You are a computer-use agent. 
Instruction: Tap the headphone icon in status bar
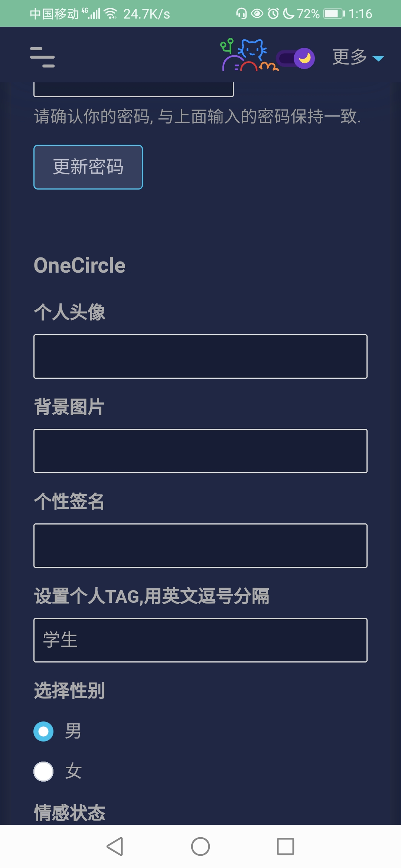(x=241, y=14)
